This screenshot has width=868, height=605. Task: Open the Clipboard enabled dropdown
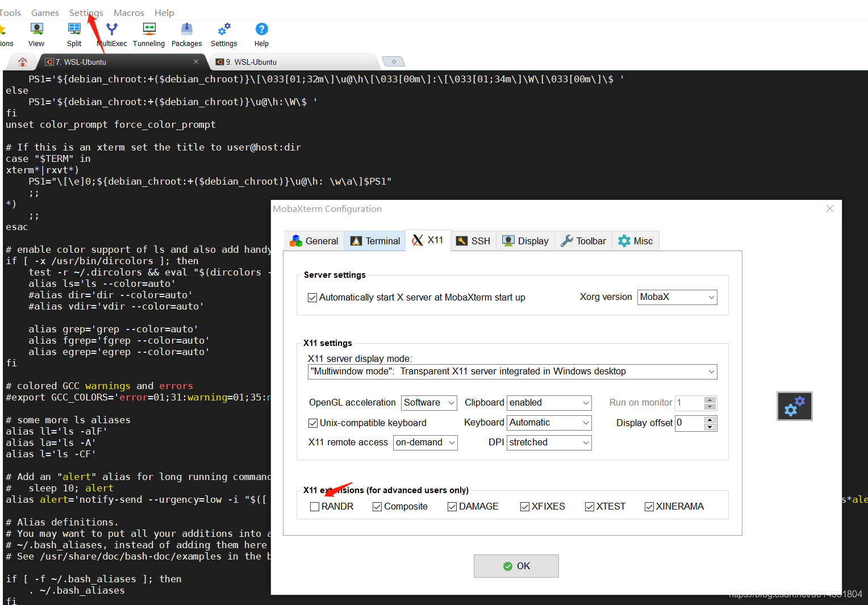click(549, 403)
